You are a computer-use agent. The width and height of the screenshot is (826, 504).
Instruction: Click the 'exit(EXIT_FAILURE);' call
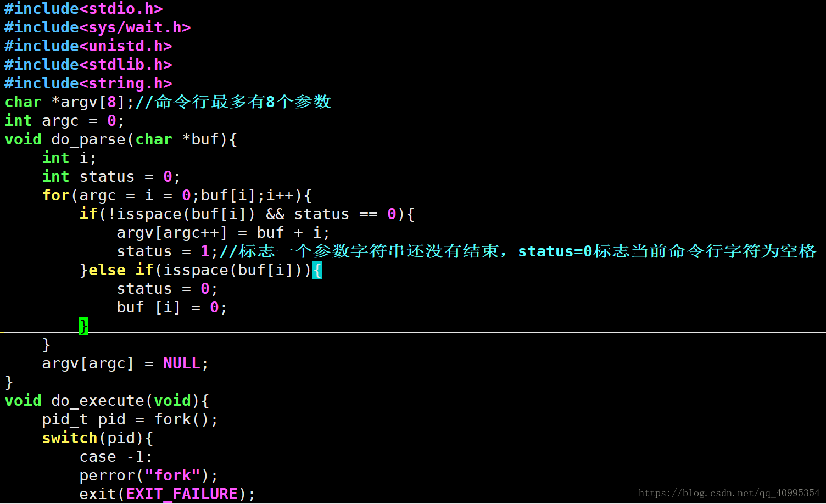pos(167,494)
